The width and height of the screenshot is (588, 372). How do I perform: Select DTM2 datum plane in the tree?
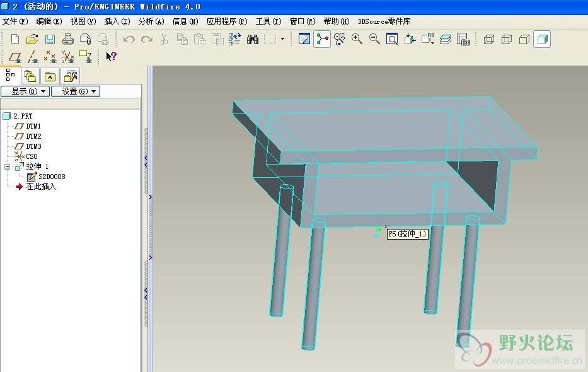(x=28, y=136)
